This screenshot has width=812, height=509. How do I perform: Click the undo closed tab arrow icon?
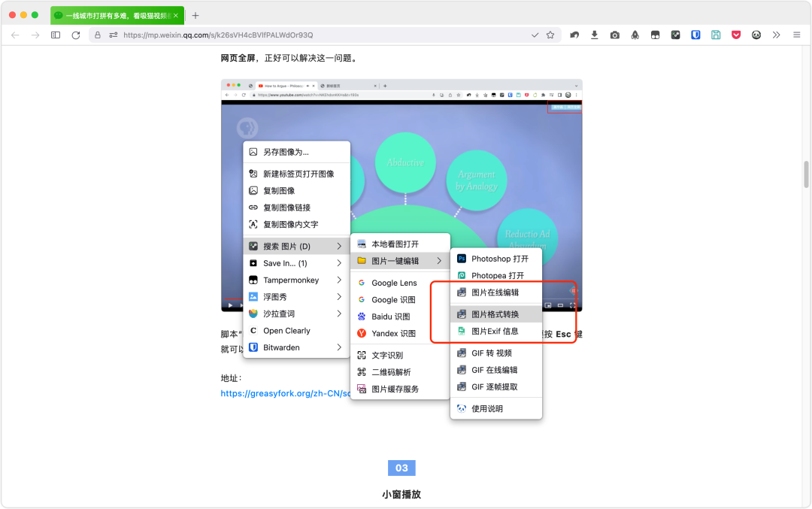pos(574,35)
